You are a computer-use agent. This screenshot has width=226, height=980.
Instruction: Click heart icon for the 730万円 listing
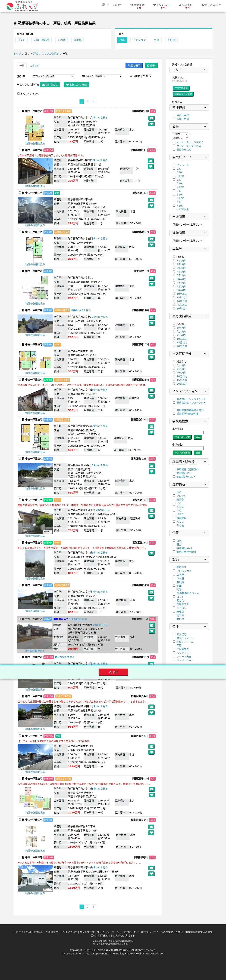(151, 516)
